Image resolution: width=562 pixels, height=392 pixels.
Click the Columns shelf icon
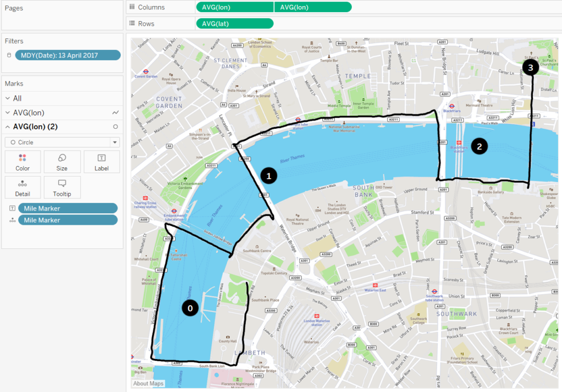pos(132,7)
